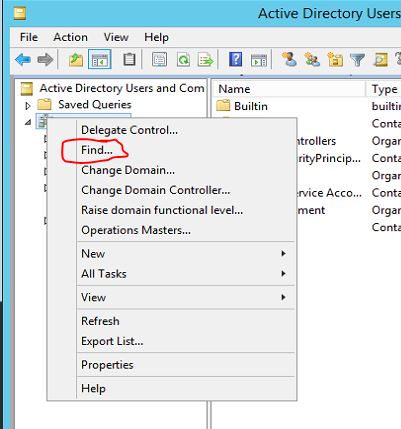Click the Create new user icon

click(289, 59)
